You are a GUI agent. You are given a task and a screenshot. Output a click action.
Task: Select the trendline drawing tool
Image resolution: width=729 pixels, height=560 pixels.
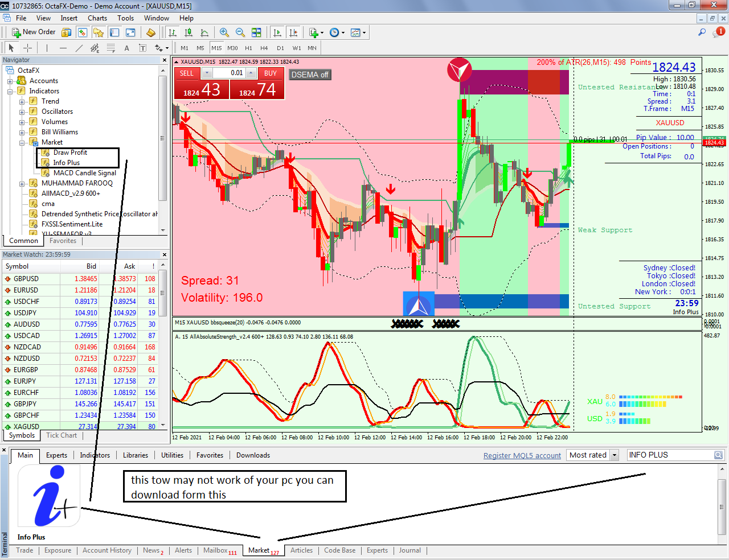coord(79,48)
